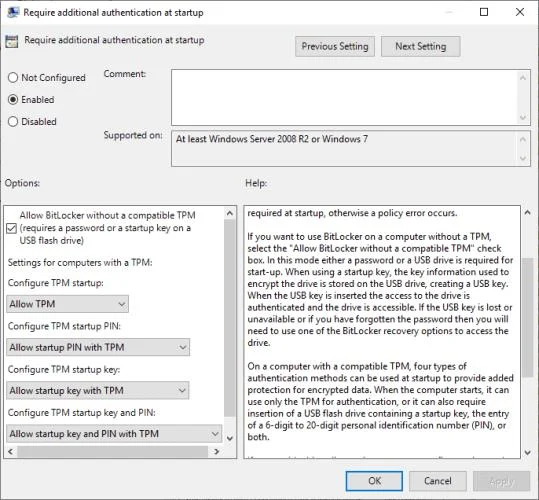Open the startup key and PIN dropdown

pyautogui.click(x=114, y=434)
